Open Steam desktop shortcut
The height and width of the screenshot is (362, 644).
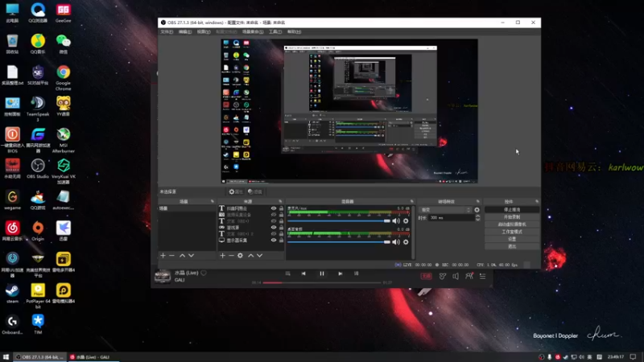12,293
